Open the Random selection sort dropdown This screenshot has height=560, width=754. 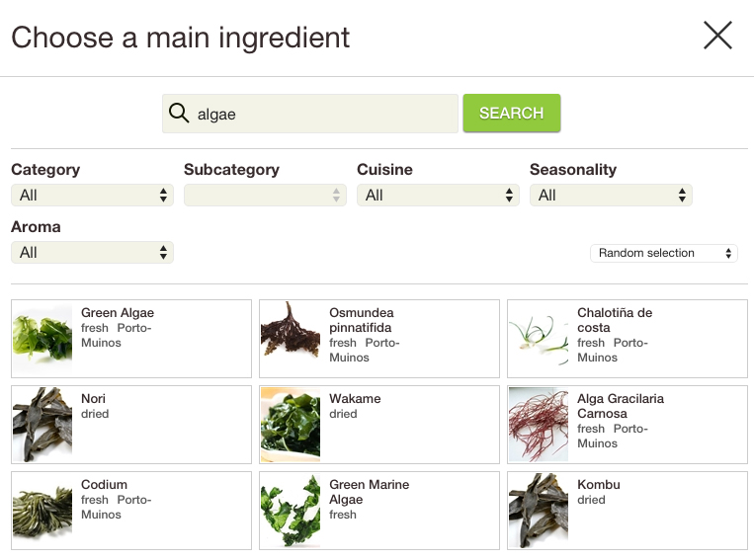(x=664, y=253)
